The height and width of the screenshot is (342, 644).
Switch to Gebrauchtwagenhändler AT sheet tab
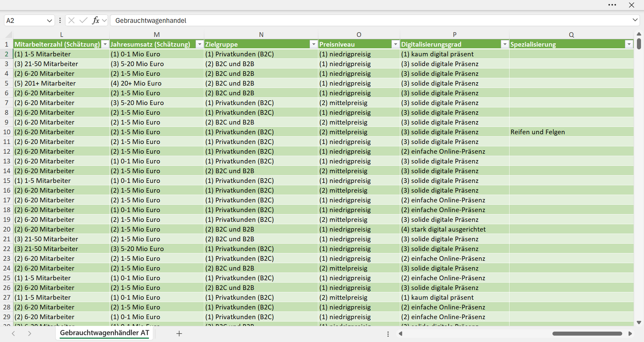point(104,333)
